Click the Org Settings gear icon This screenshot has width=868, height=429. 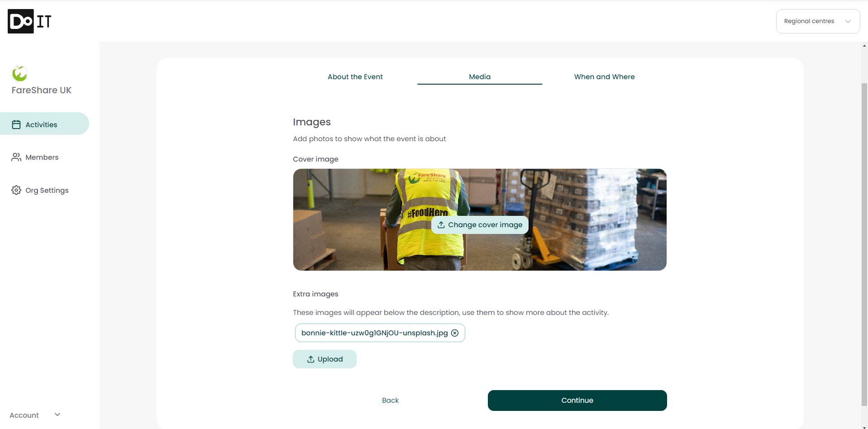[x=16, y=190]
